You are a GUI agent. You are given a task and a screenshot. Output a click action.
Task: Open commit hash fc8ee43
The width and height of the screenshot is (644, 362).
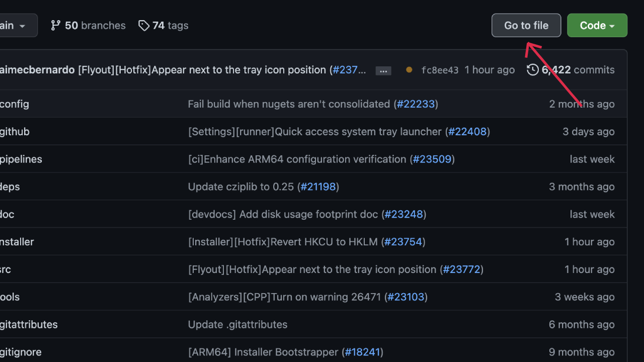[440, 70]
